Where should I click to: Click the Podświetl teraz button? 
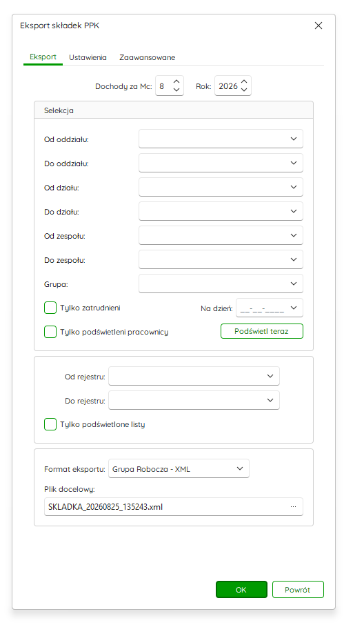(x=261, y=331)
